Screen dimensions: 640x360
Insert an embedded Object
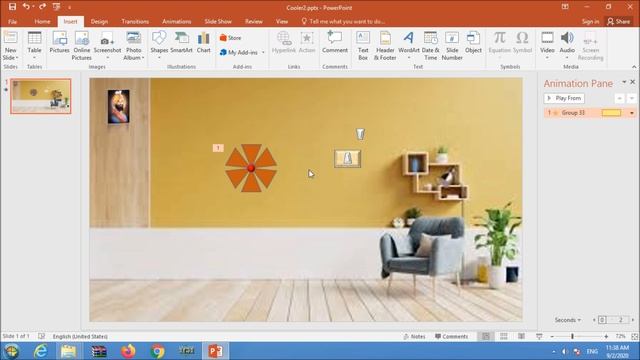[x=473, y=42]
